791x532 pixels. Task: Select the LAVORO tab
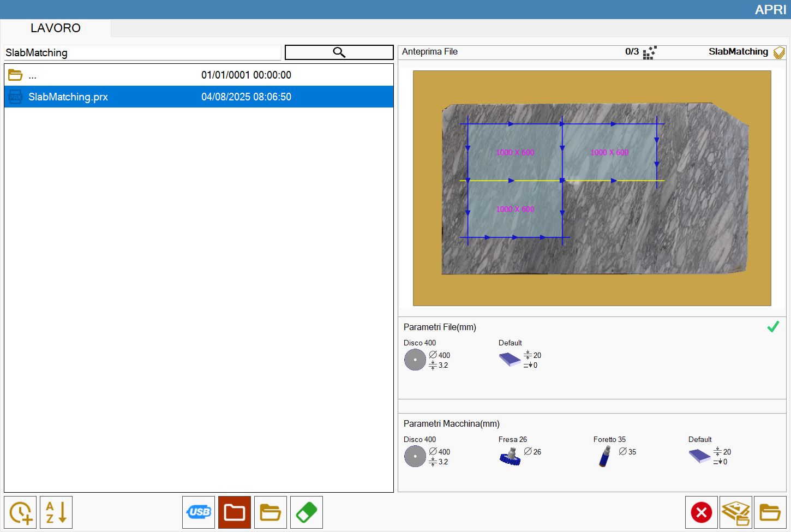click(56, 28)
